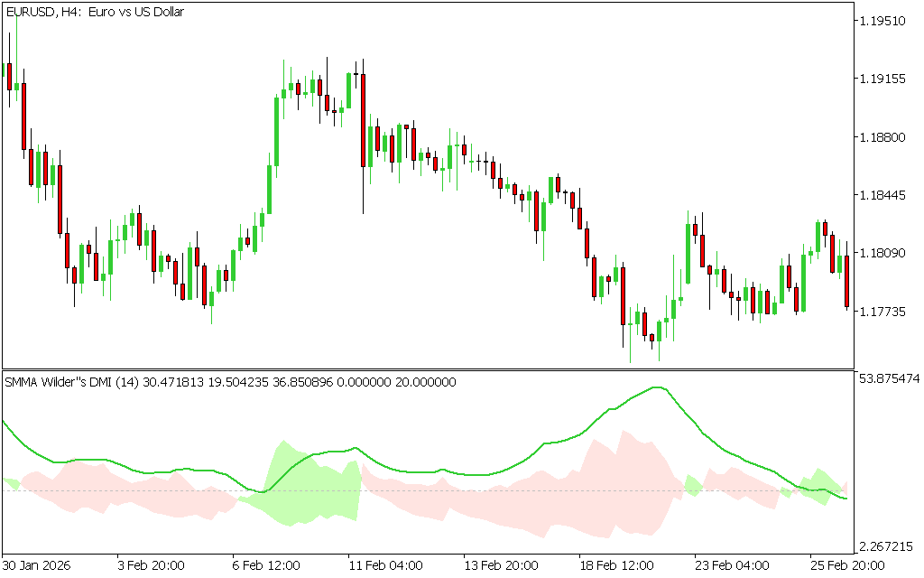
Task: Click the 53.875474 indicator scale maximum
Action: coord(889,378)
